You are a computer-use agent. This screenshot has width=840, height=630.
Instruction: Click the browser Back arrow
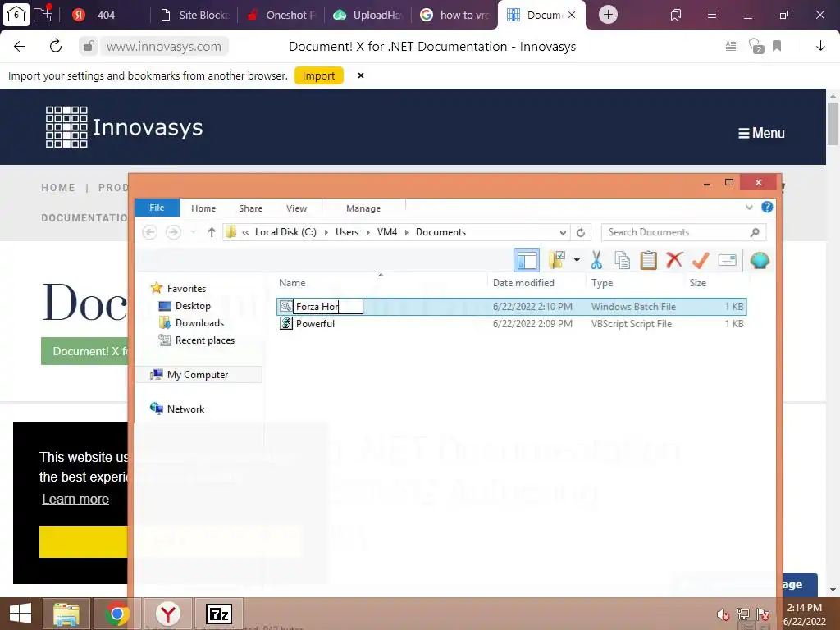pyautogui.click(x=20, y=47)
